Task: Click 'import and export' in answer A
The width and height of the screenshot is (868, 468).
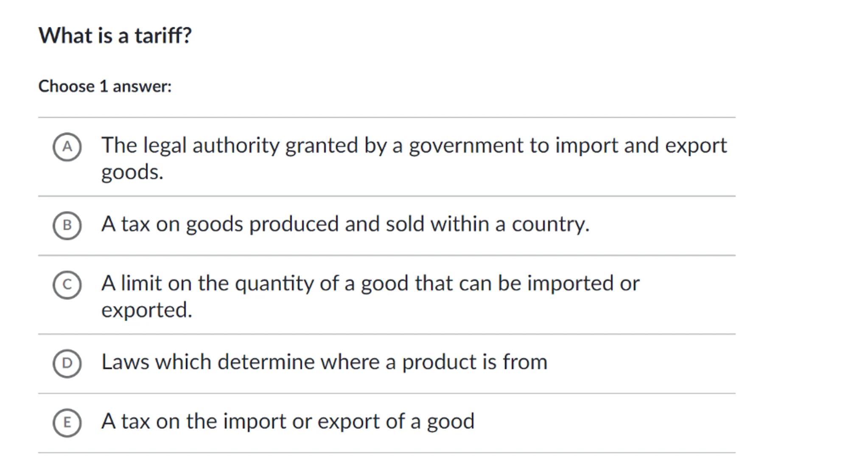Action: point(641,146)
